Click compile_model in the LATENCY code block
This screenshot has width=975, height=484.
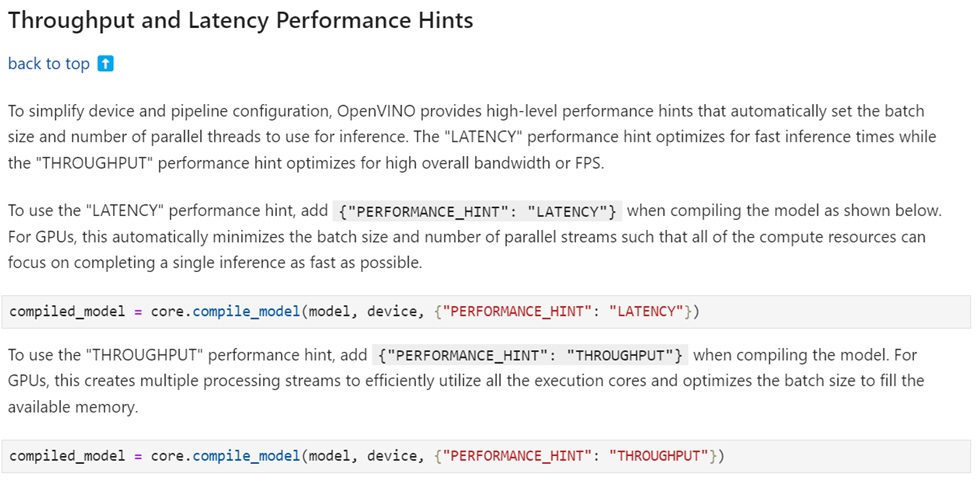(x=247, y=311)
